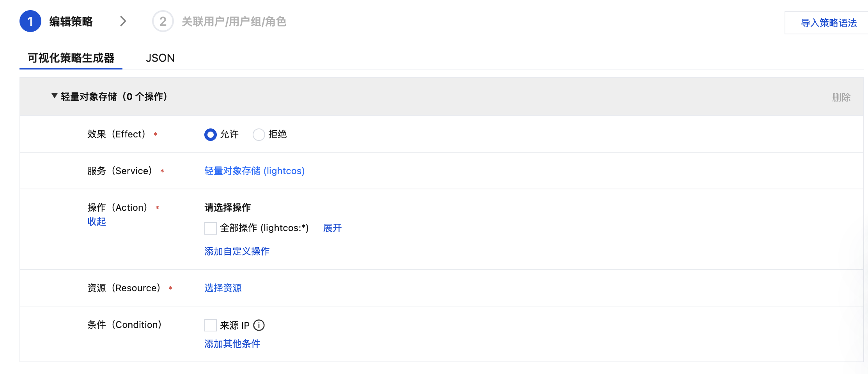868x374 pixels.
Task: Select the 允许 (Allow) radio button
Action: pos(211,135)
